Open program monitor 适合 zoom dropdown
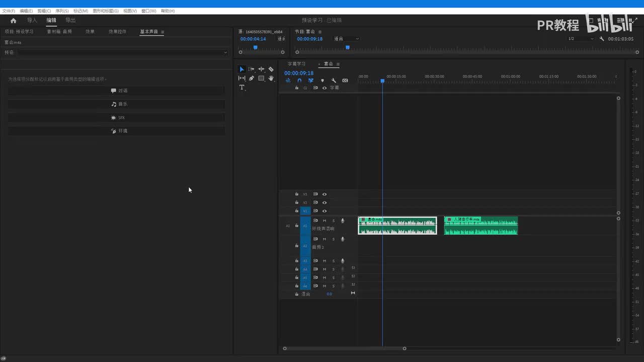This screenshot has width=644, height=362. 347,39
